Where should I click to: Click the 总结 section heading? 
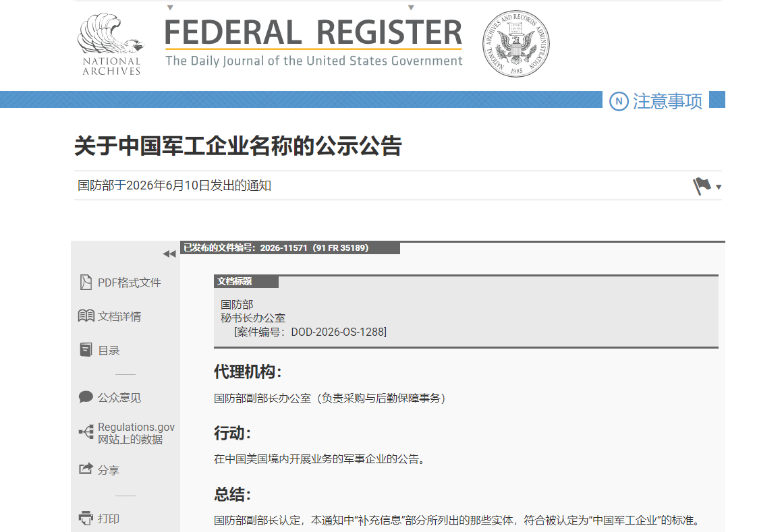click(232, 494)
